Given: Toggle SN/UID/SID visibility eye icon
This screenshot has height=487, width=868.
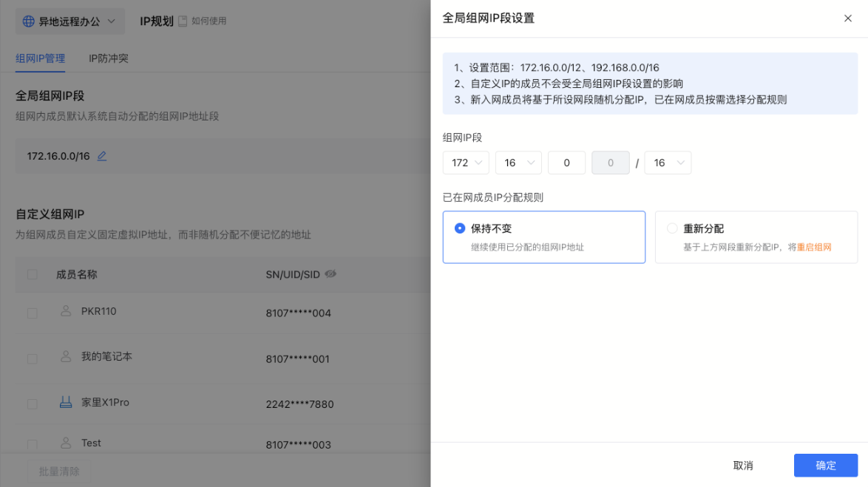Looking at the screenshot, I should [330, 274].
